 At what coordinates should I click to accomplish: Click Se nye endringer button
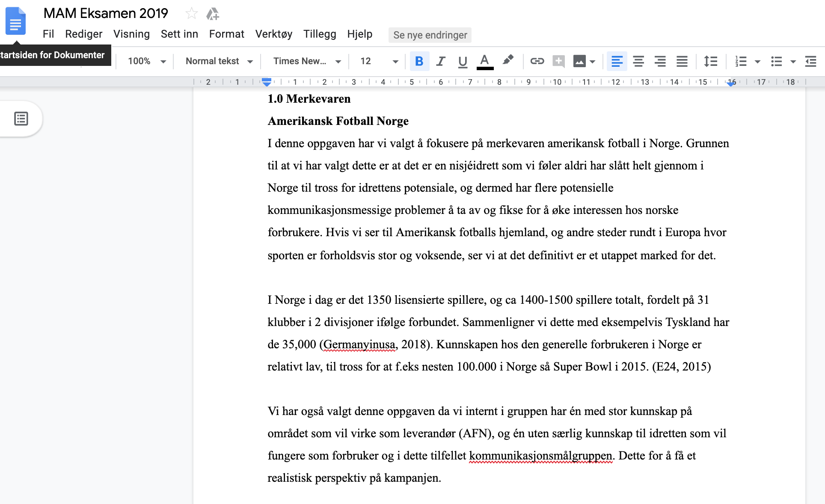(430, 35)
